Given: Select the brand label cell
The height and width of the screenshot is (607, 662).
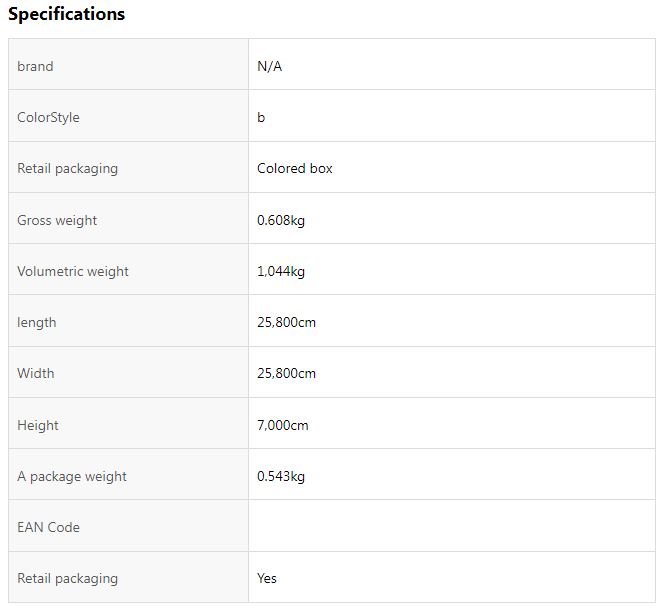Looking at the screenshot, I should click(x=128, y=64).
